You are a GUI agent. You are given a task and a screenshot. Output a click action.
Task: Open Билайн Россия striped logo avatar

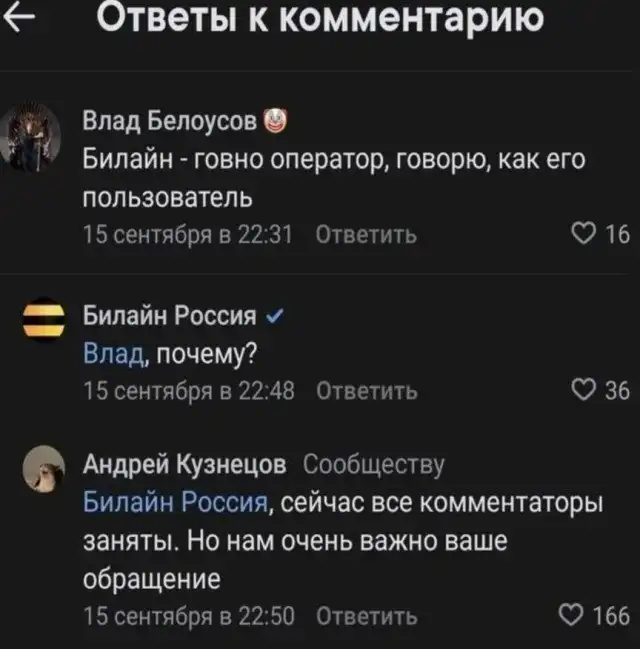click(43, 319)
